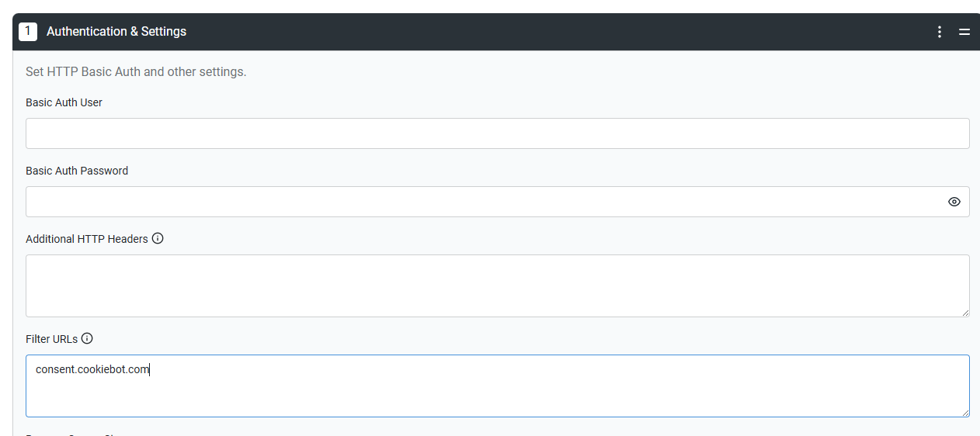The width and height of the screenshot is (980, 436).
Task: Click info icon beside Additional HTTP Headers
Action: (158, 238)
